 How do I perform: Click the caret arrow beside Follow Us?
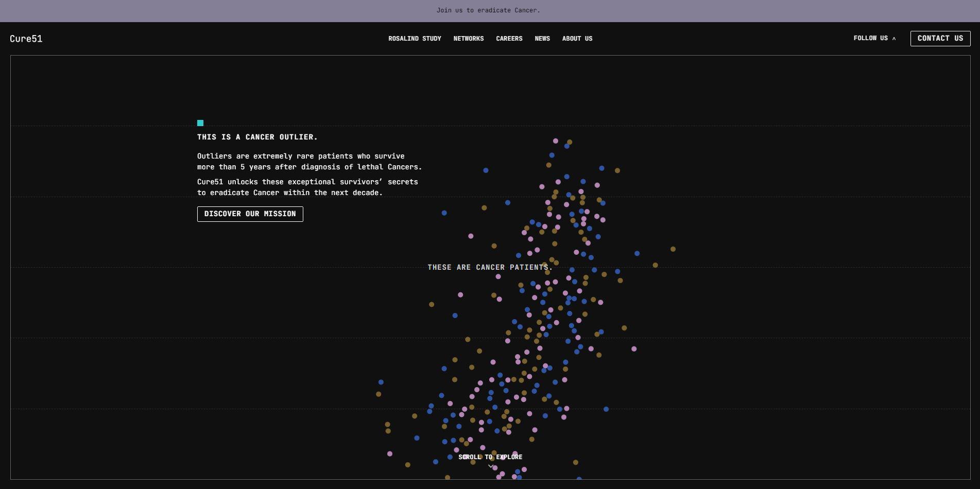coord(894,39)
